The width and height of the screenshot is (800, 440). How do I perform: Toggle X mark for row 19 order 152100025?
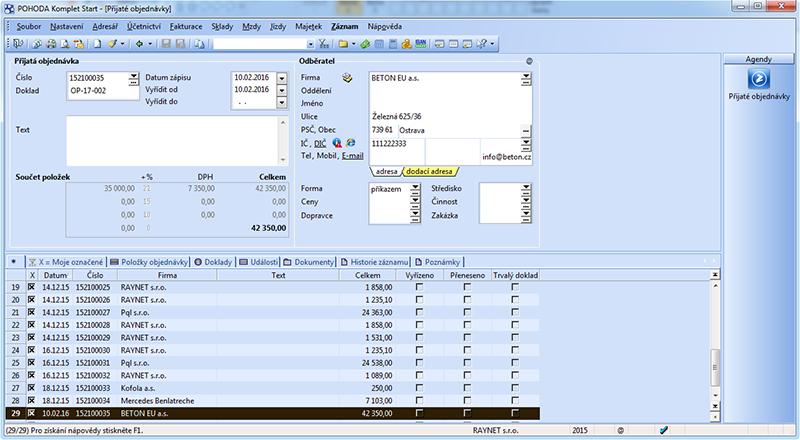(x=32, y=287)
